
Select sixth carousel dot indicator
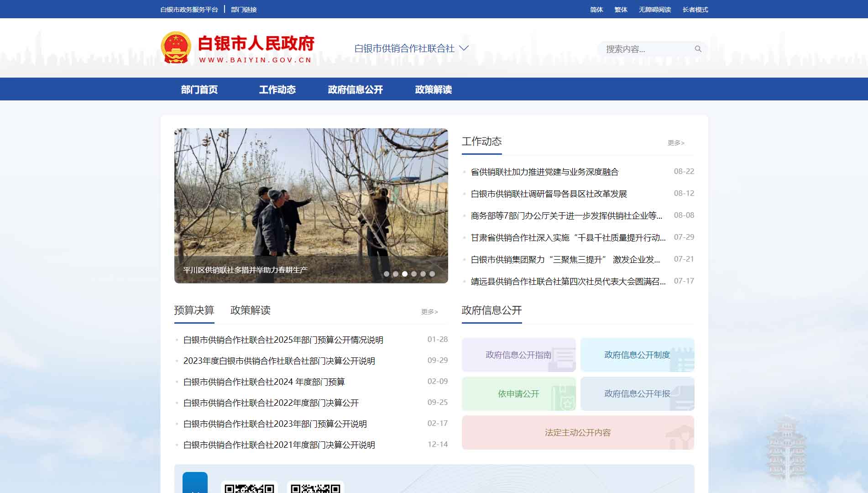pyautogui.click(x=432, y=274)
